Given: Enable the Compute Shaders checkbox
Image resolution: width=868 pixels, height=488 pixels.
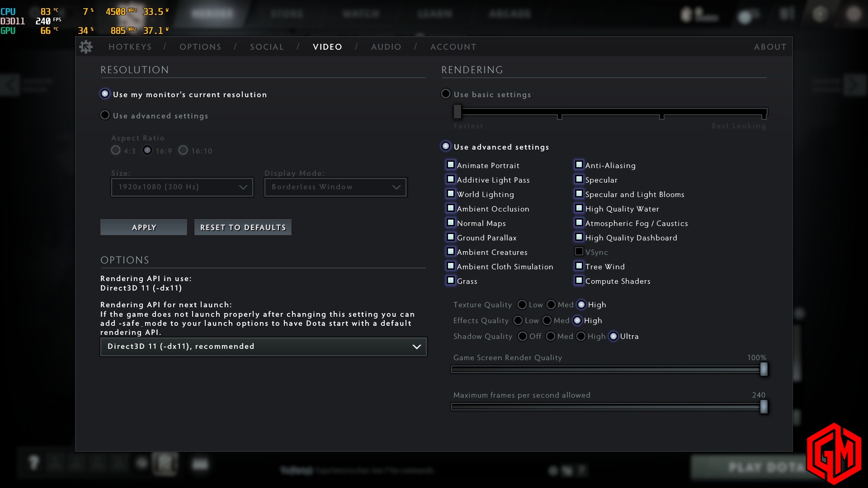Looking at the screenshot, I should click(579, 281).
